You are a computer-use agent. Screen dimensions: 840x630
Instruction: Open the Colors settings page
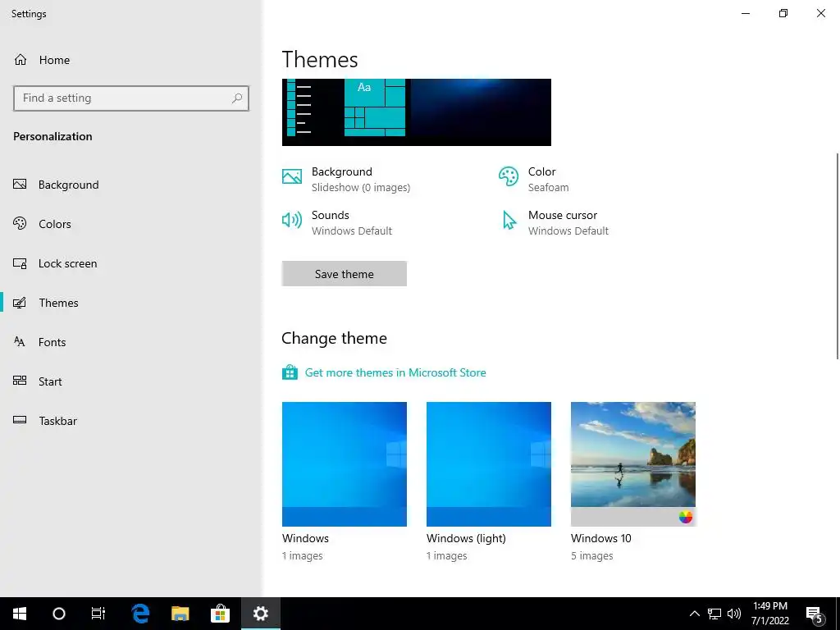(x=131, y=224)
